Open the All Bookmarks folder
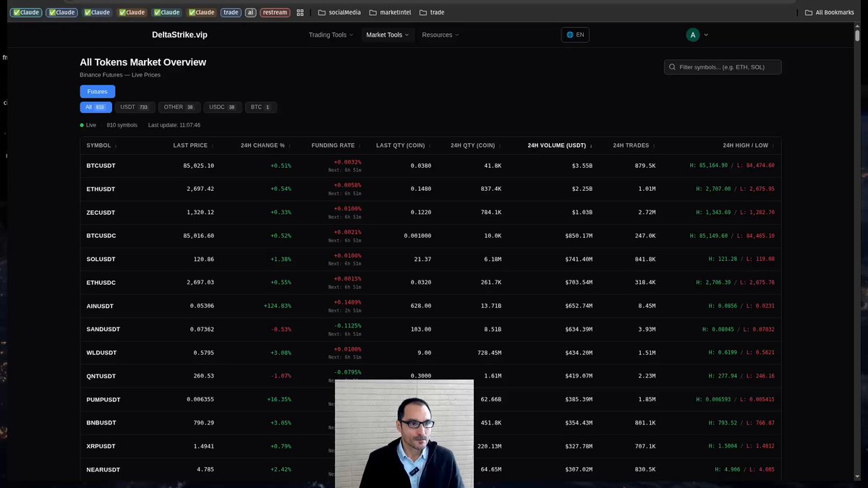This screenshot has height=488, width=868. point(830,12)
